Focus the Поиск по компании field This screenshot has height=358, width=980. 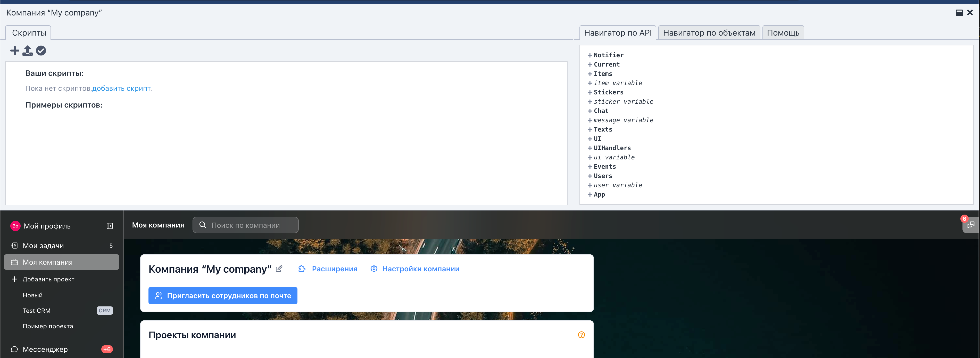251,225
